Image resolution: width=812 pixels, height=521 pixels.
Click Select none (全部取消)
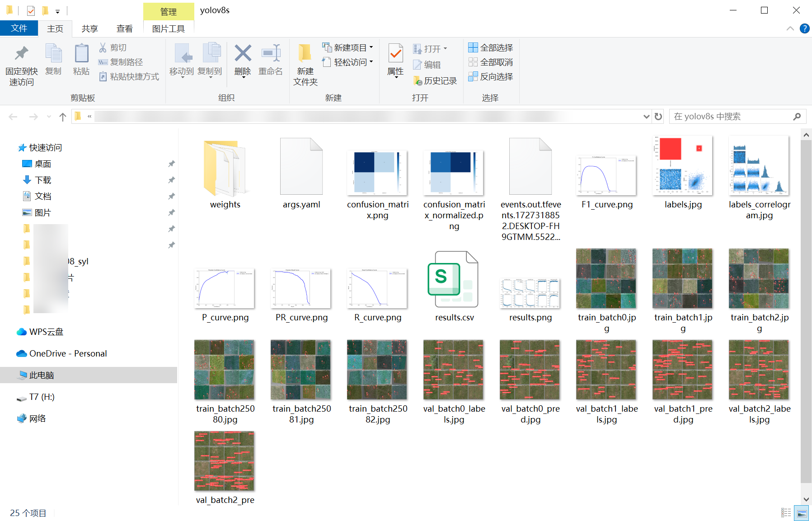[491, 62]
